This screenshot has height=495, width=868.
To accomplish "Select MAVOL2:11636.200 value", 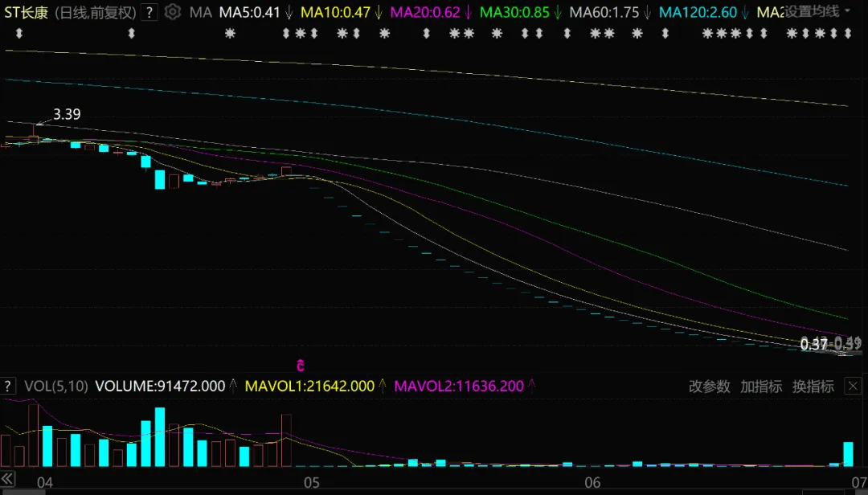I will point(459,386).
